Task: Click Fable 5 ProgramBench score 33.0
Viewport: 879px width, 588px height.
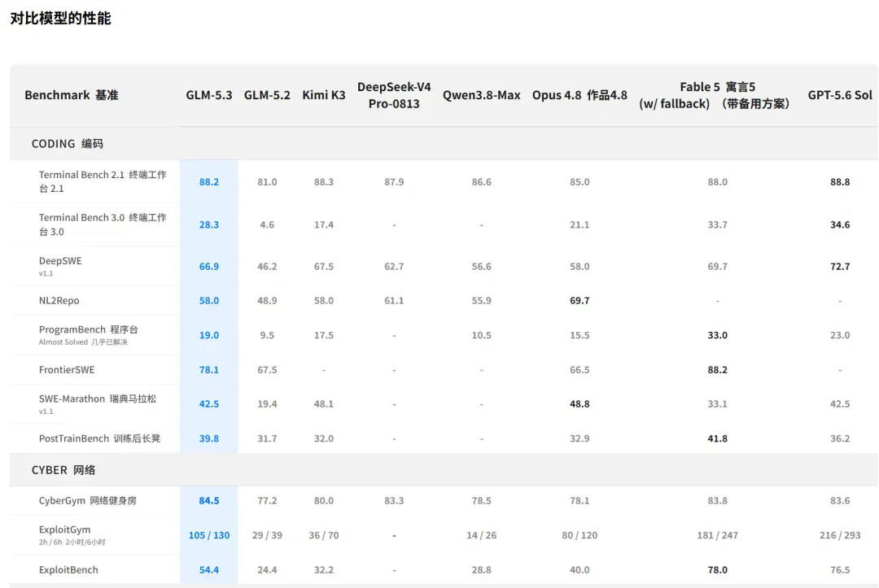Action: (717, 335)
